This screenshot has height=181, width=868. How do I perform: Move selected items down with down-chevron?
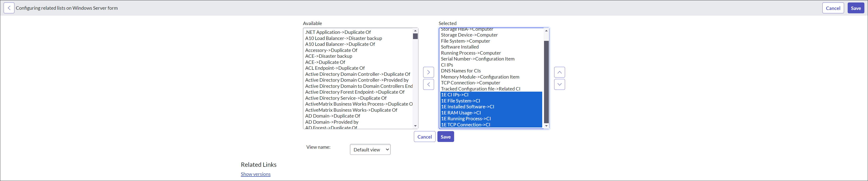tap(559, 84)
